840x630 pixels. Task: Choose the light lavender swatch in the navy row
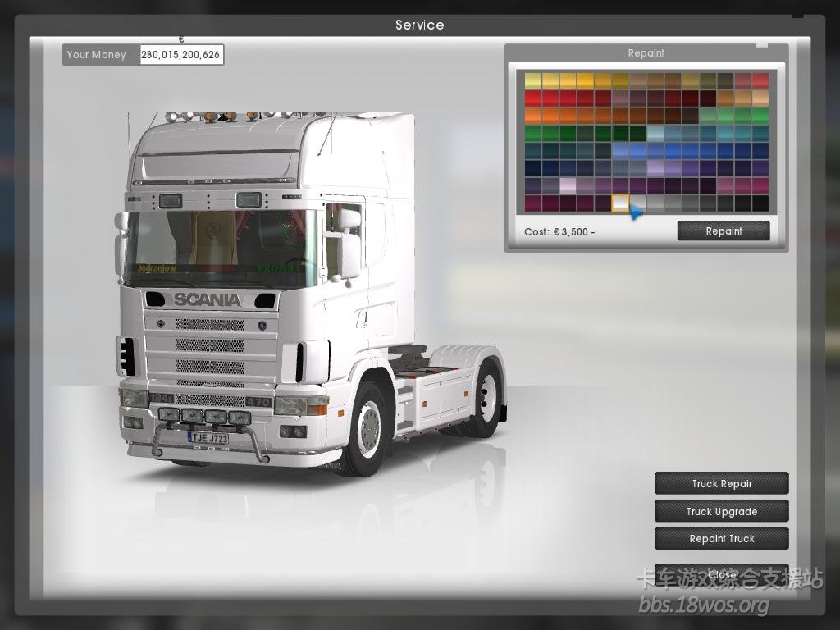click(655, 168)
